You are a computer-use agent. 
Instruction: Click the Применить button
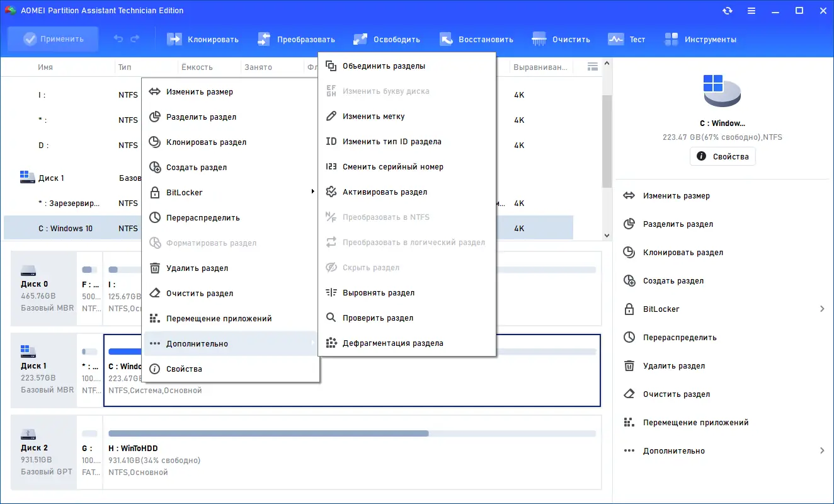click(x=53, y=39)
